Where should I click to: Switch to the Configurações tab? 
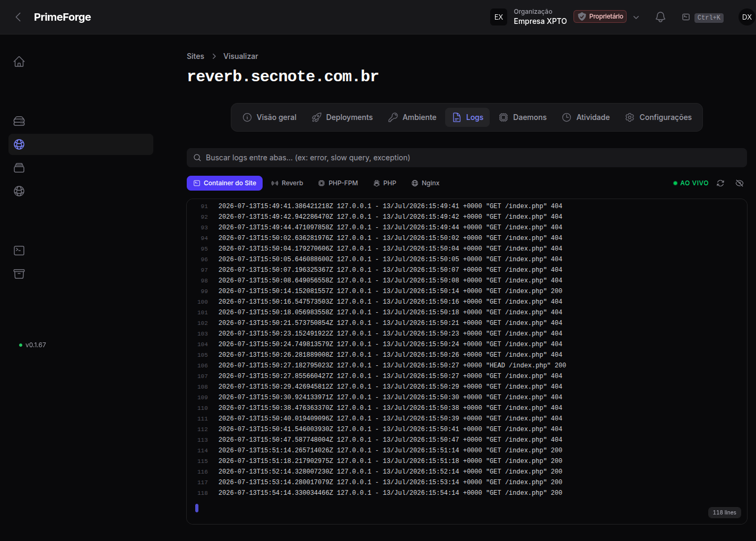click(658, 117)
